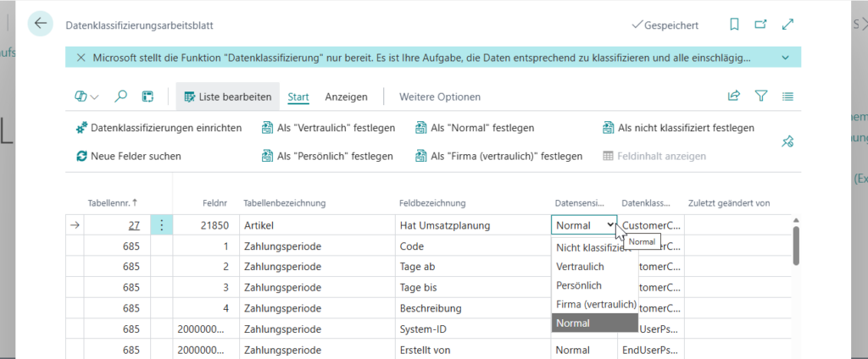Click the share icon
The height and width of the screenshot is (359, 868).
coord(733,97)
